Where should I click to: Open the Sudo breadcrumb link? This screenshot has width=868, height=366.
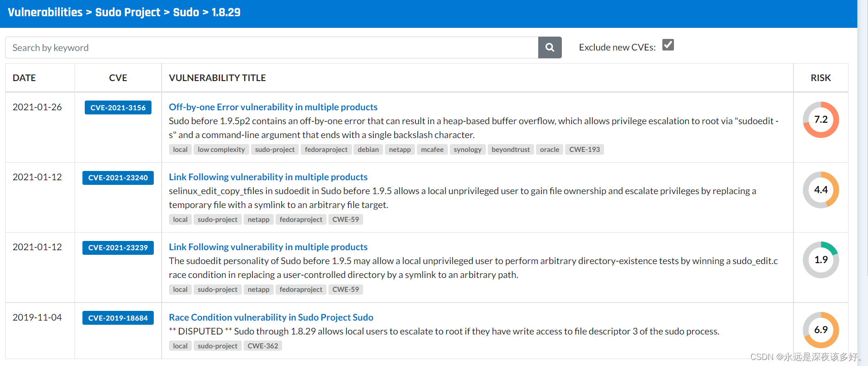tap(186, 12)
